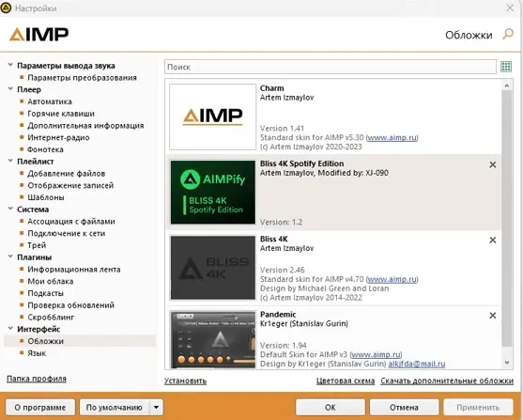The image size is (523, 420).
Task: Open Автоматика settings page
Action: click(x=50, y=101)
